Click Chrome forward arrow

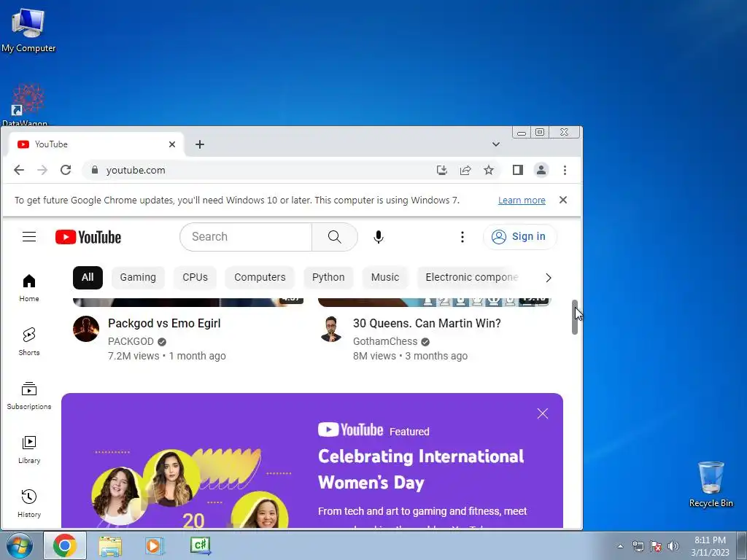(42, 170)
